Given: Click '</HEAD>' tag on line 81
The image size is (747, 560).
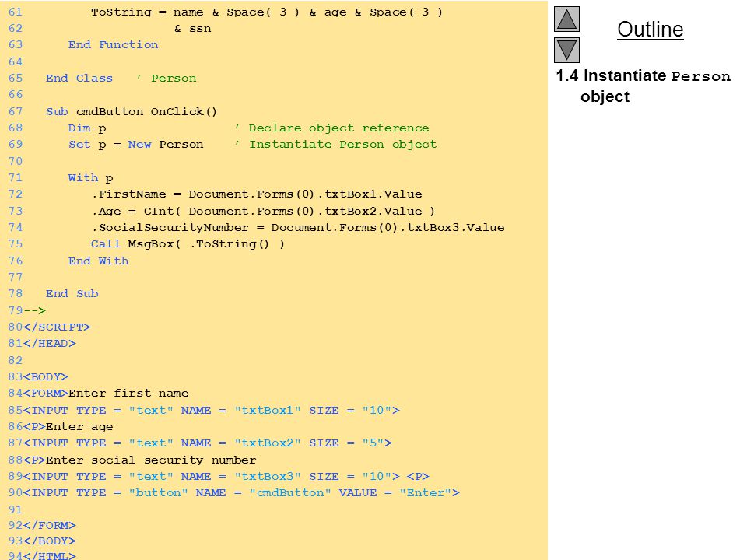Looking at the screenshot, I should click(50, 343).
